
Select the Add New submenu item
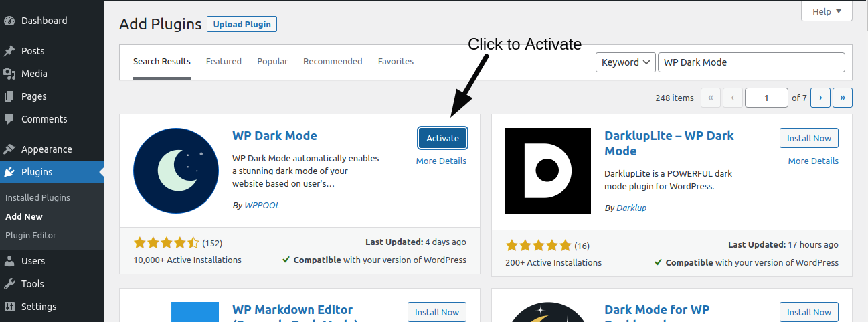pos(24,216)
